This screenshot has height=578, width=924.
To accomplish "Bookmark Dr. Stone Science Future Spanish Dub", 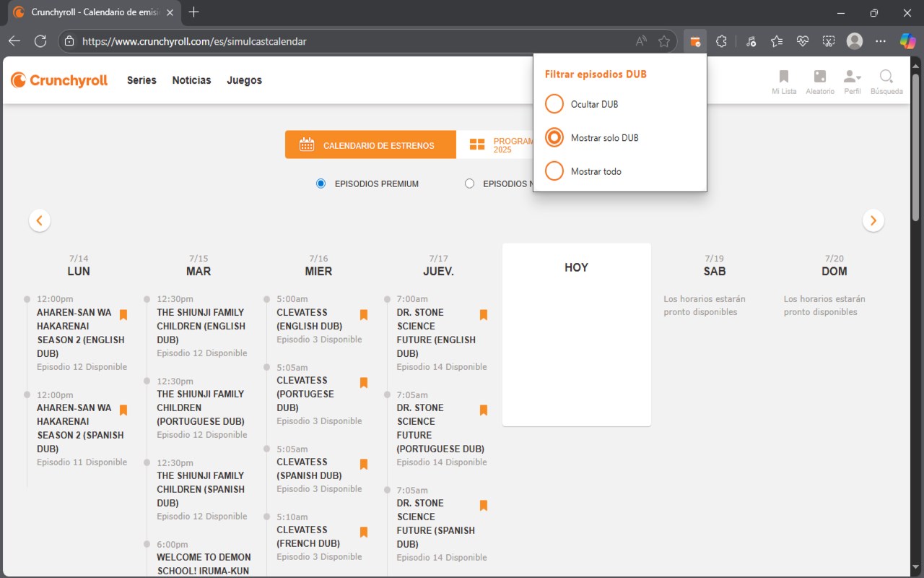I will click(484, 506).
